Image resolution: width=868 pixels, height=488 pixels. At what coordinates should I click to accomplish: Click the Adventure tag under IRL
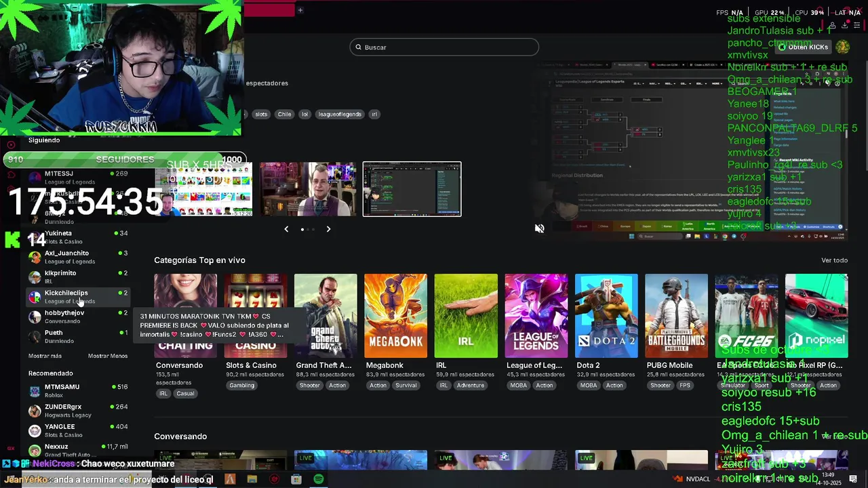coord(470,386)
